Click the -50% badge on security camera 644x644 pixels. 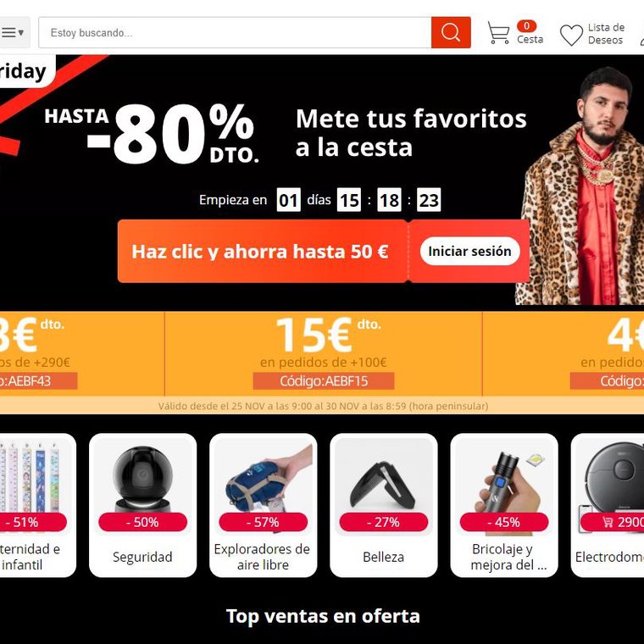pos(142,522)
